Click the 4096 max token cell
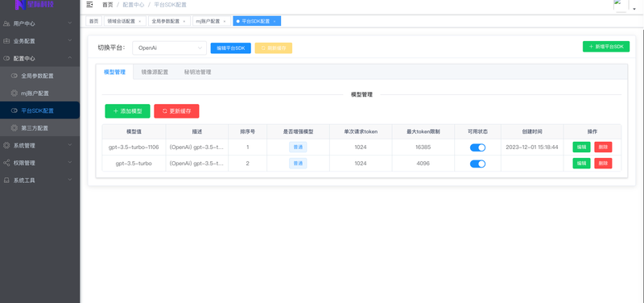Screen dimensions: 644x303 click(423, 164)
